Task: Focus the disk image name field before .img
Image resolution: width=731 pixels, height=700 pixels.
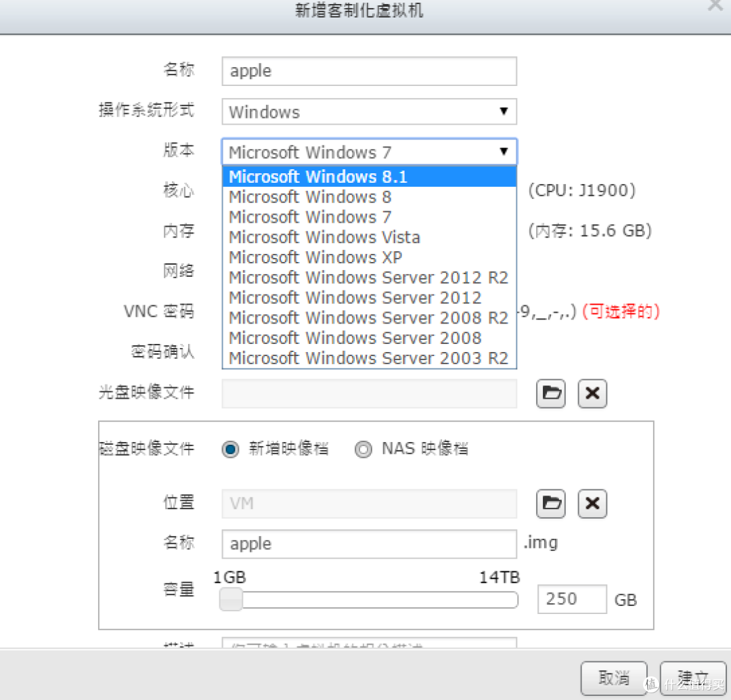Action: pos(370,544)
